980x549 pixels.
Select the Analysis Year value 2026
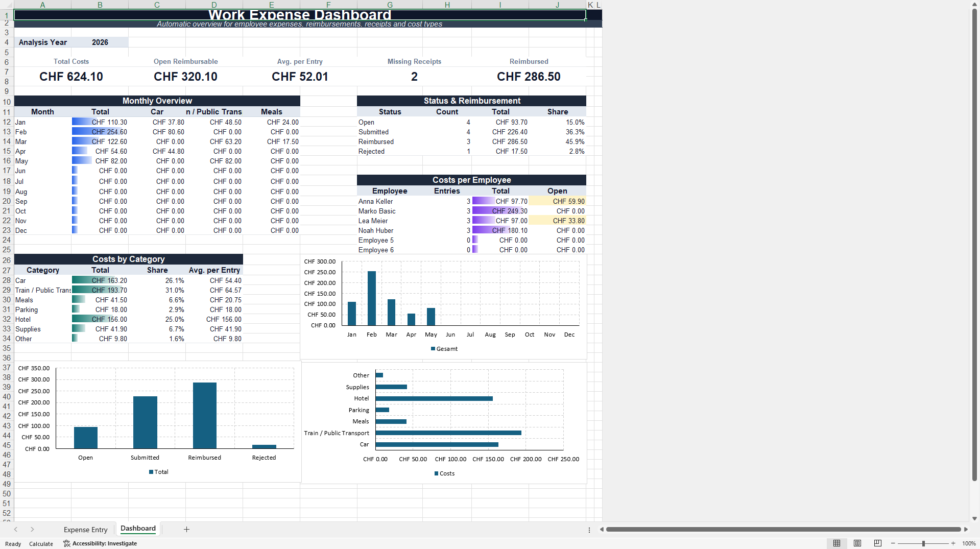coord(100,42)
